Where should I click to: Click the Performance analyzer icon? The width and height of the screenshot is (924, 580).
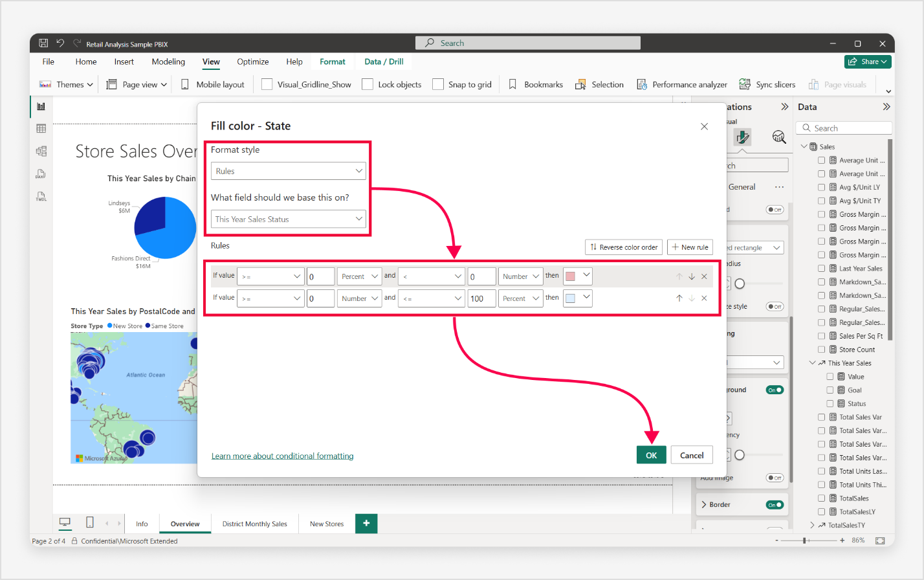642,85
